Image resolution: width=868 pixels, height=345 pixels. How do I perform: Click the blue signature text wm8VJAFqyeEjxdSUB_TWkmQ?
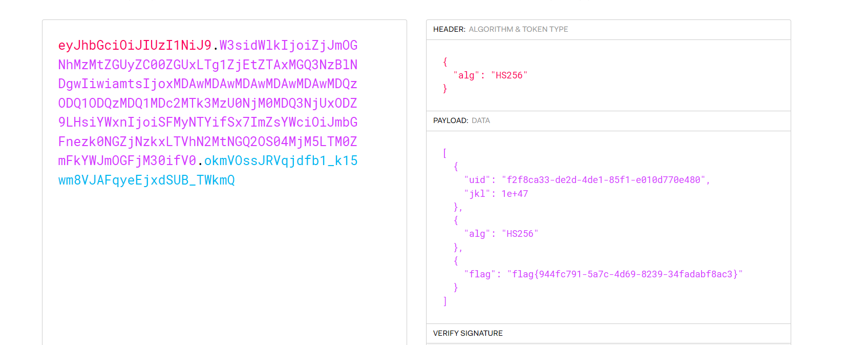click(x=146, y=180)
